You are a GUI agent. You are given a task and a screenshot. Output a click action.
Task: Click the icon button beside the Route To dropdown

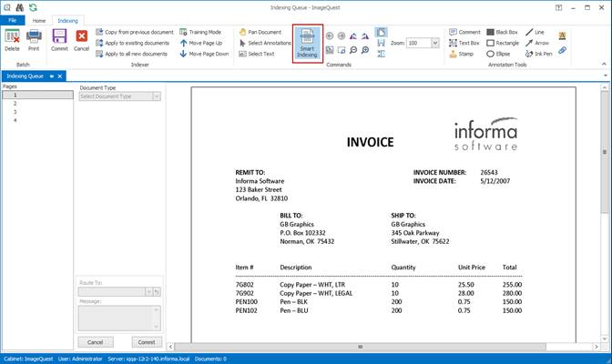point(157,292)
